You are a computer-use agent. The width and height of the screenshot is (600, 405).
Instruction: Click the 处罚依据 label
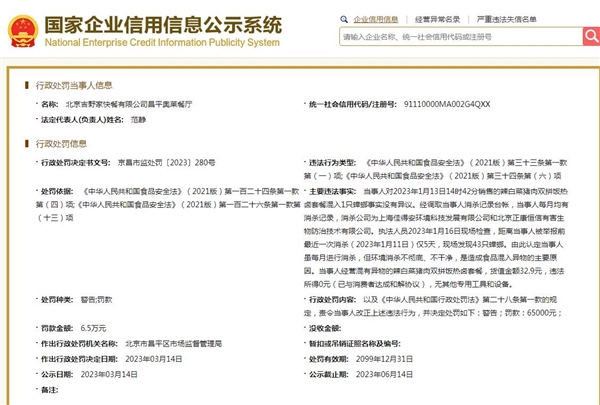point(57,191)
